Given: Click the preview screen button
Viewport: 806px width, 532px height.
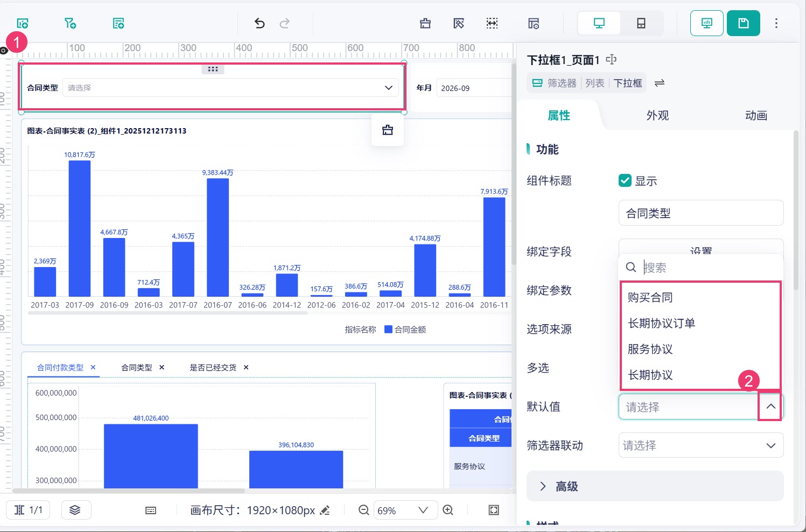Looking at the screenshot, I should click(706, 23).
